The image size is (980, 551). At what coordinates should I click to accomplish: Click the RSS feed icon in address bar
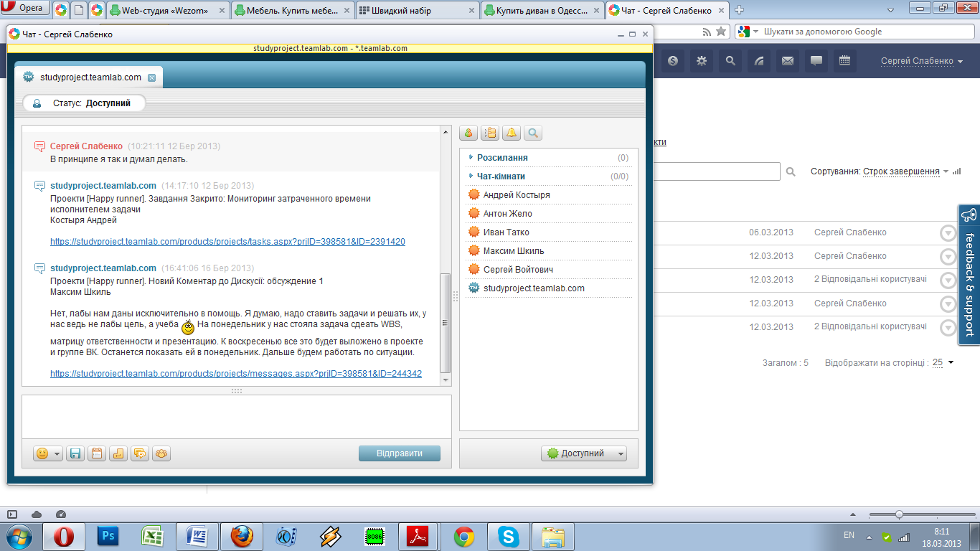click(707, 32)
